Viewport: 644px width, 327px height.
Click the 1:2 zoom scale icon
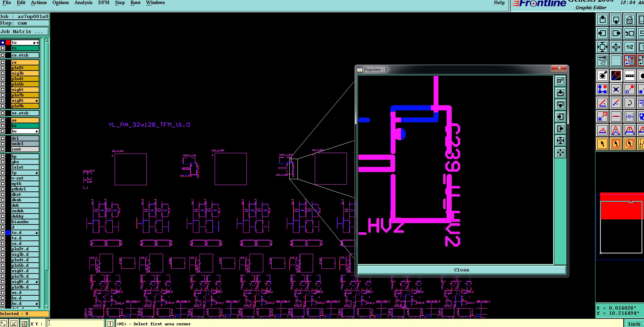point(630,47)
